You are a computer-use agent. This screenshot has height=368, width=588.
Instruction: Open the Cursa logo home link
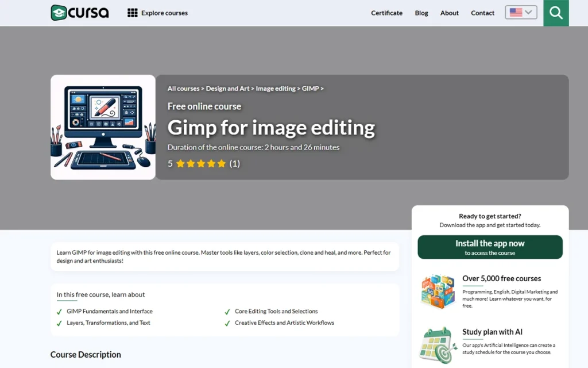click(80, 13)
